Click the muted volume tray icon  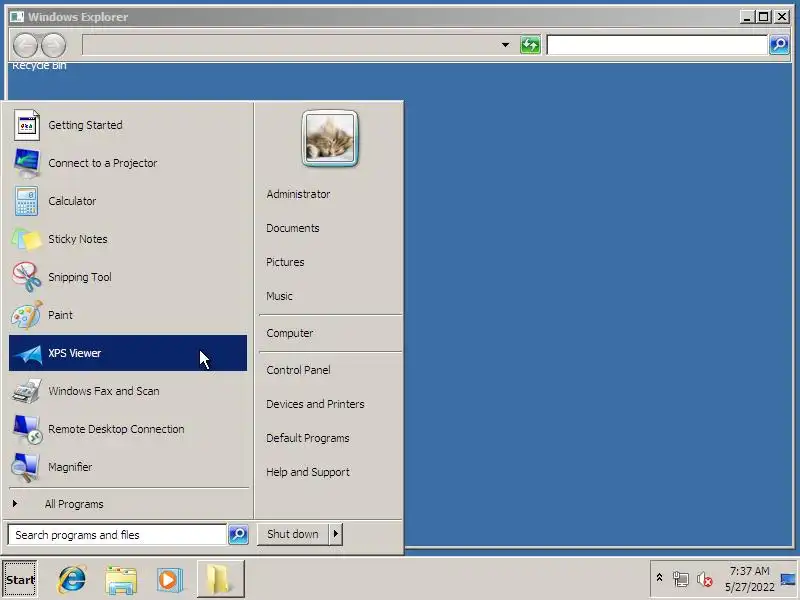(x=705, y=579)
